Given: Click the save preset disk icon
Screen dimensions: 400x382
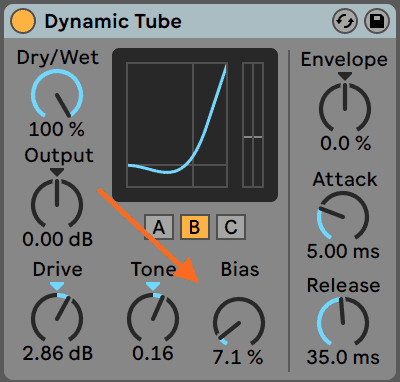Looking at the screenshot, I should coord(377,21).
